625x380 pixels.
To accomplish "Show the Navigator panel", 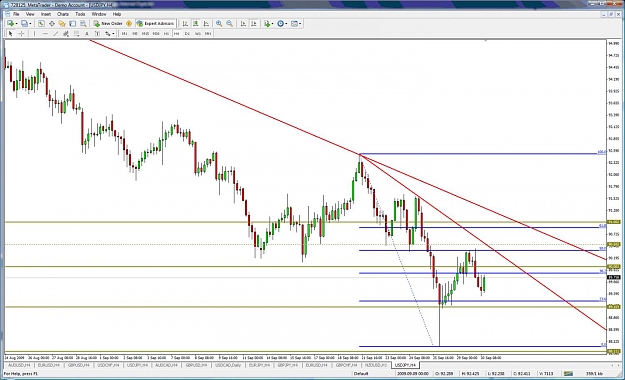I will 62,24.
